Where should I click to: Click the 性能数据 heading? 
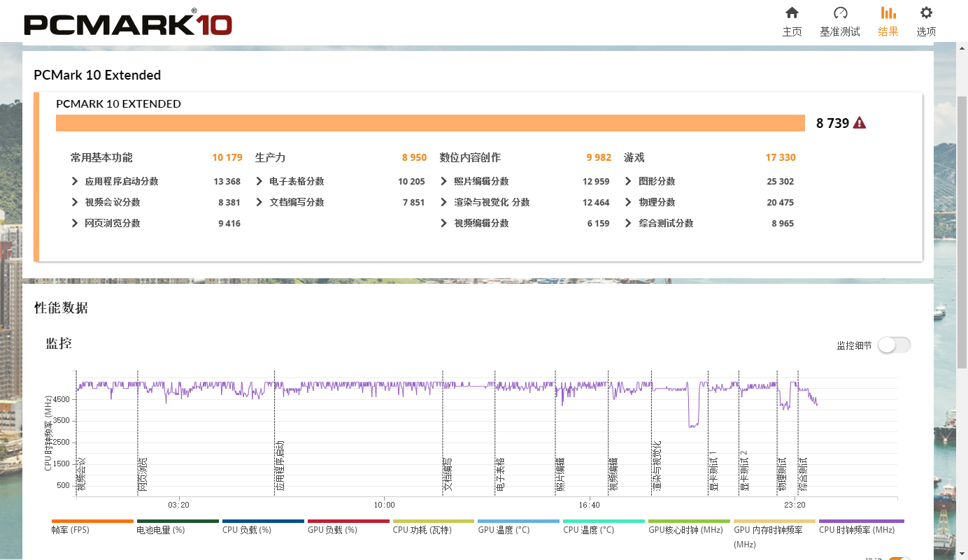pos(61,308)
